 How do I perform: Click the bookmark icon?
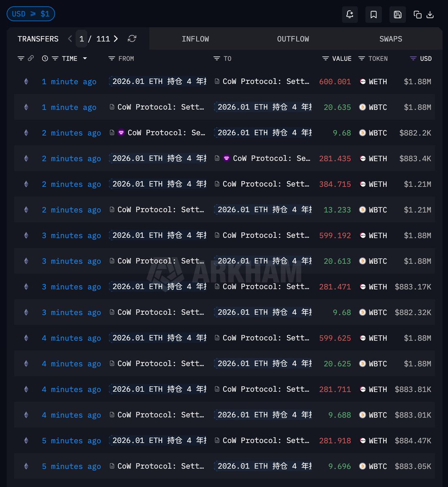pyautogui.click(x=373, y=15)
